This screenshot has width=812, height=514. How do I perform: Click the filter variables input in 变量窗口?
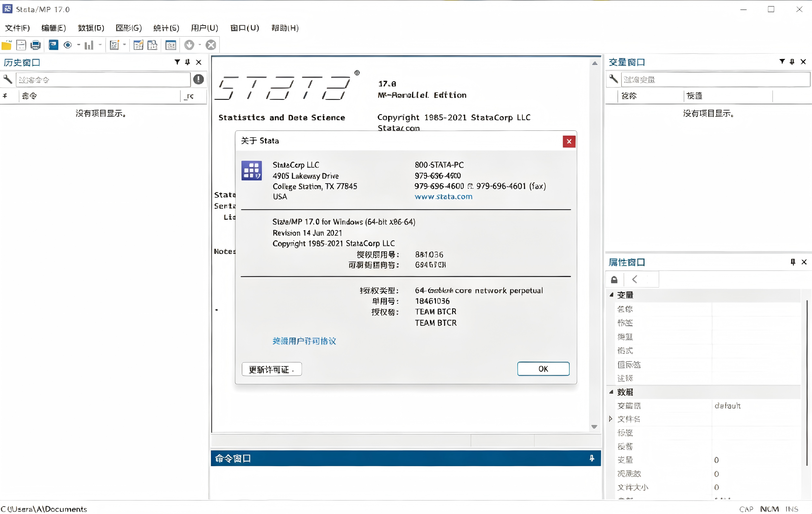click(x=715, y=80)
